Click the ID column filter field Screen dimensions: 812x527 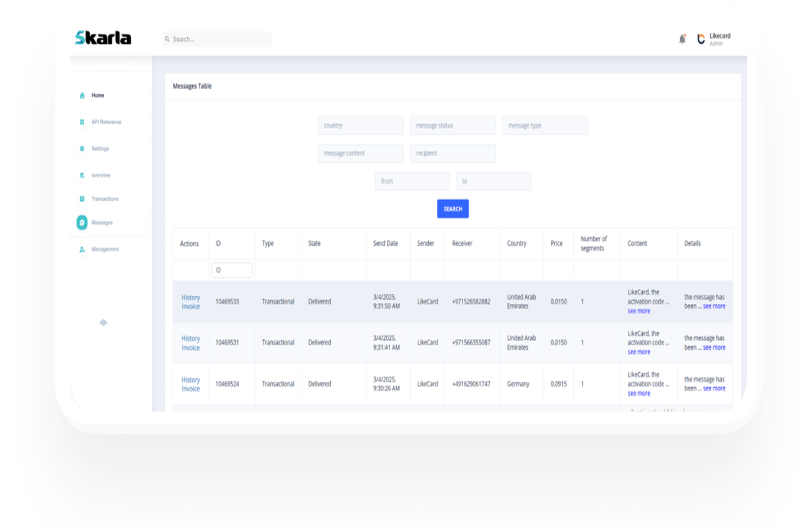232,270
